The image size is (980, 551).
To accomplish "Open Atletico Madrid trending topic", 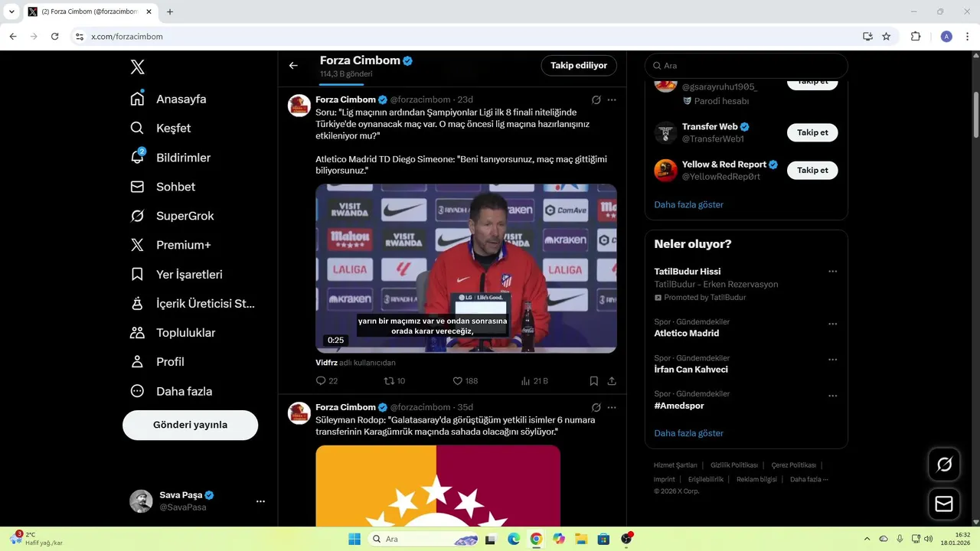I will point(686,333).
